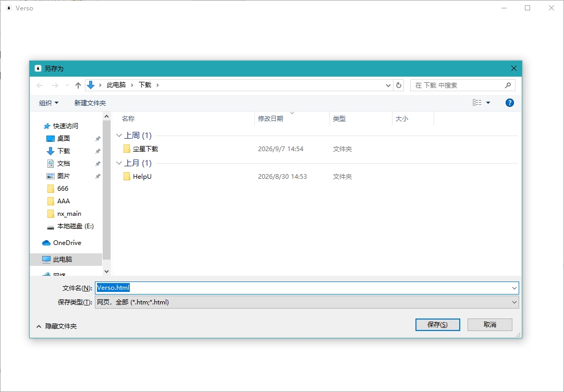Open 下载 in the navigation pane
Viewport: 564px width, 392px height.
[x=63, y=151]
